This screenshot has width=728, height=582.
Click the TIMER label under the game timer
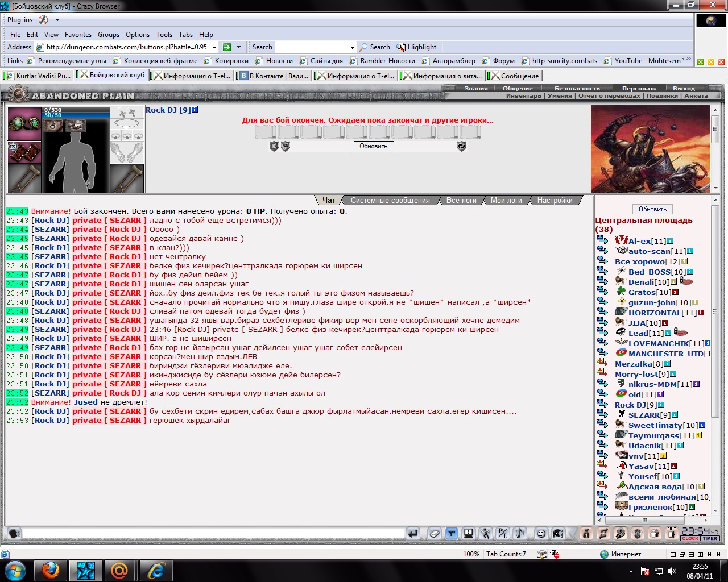point(710,538)
